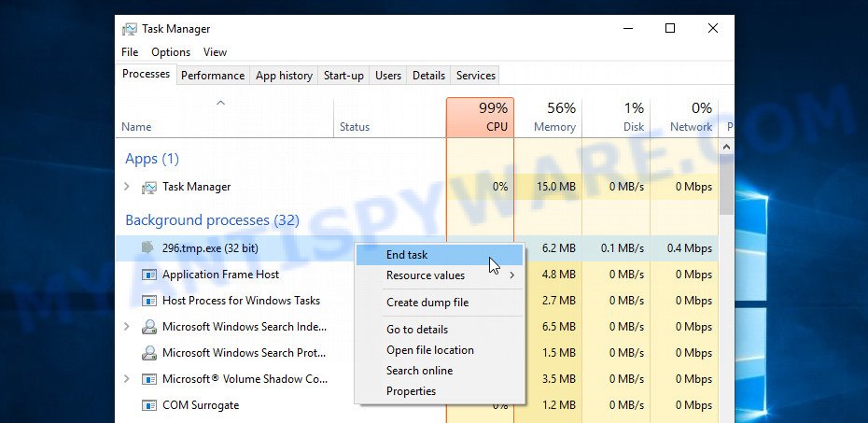Click the process list scrollbar thumb
This screenshot has height=423, width=868.
pyautogui.click(x=726, y=186)
